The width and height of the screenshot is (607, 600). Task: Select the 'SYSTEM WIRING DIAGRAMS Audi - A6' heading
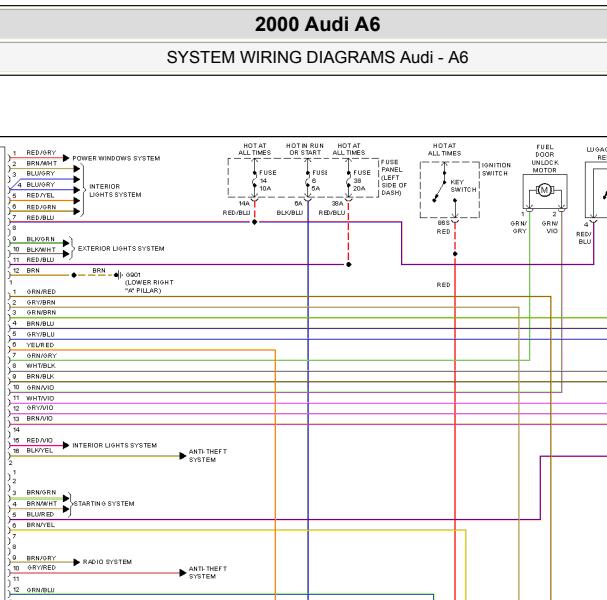[317, 57]
